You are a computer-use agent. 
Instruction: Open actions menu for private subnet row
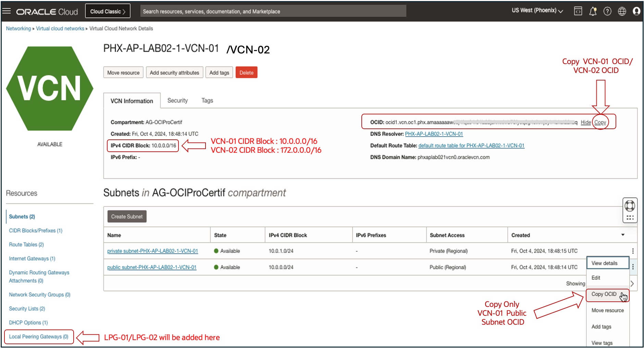tap(633, 251)
